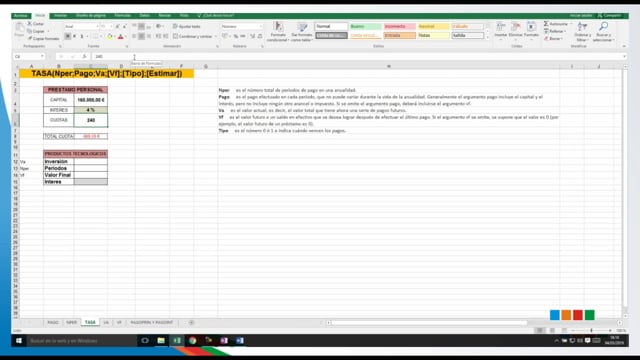Open the number format dropdown (Número)
This screenshot has height=360, width=640.
click(260, 27)
